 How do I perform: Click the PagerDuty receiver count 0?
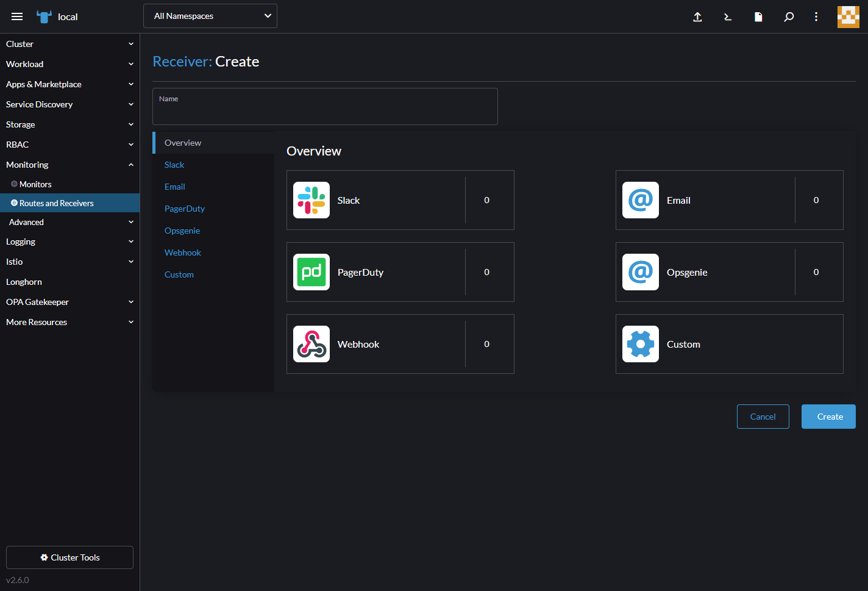pos(486,272)
